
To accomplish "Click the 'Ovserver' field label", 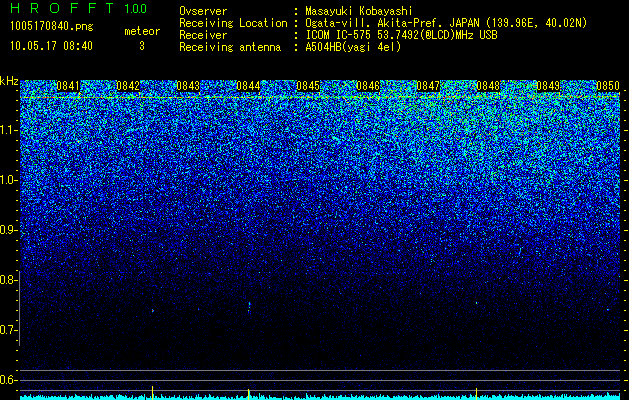I will 203,11.
